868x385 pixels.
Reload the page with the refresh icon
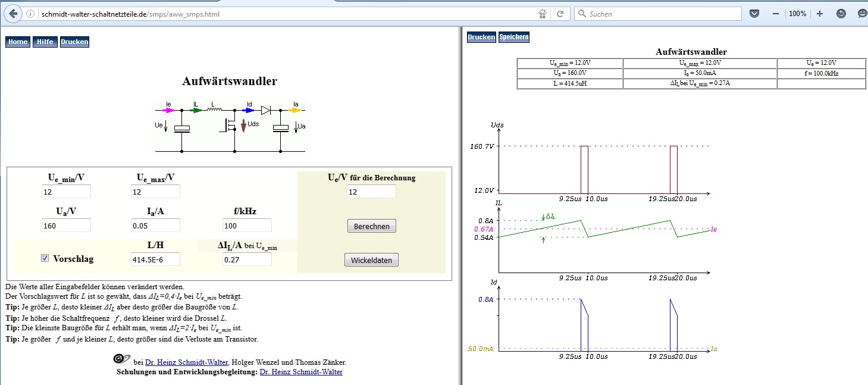[560, 14]
